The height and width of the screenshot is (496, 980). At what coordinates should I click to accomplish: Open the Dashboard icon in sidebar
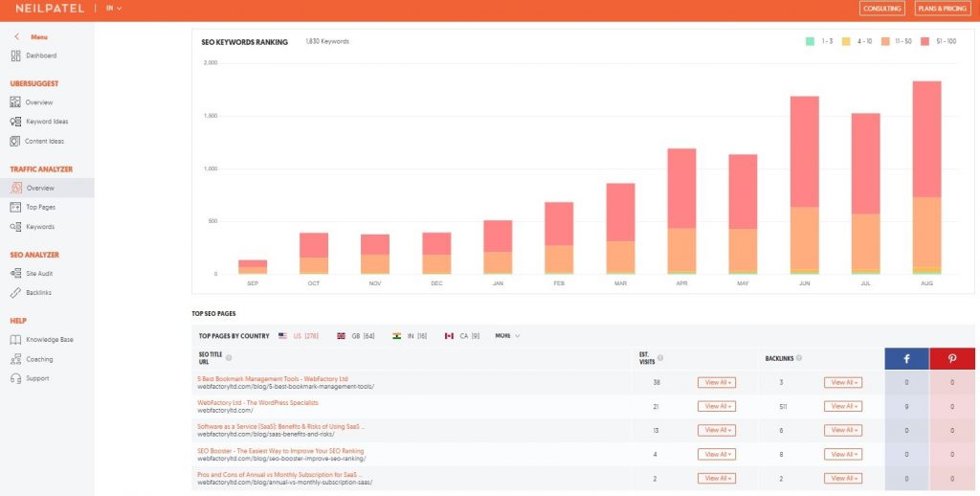[15, 56]
